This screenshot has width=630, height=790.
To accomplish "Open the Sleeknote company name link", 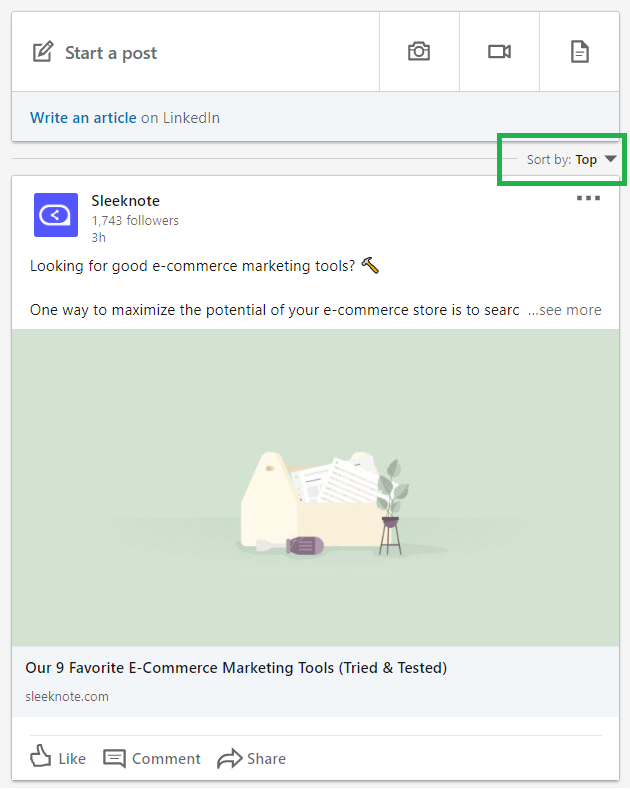I will click(126, 201).
